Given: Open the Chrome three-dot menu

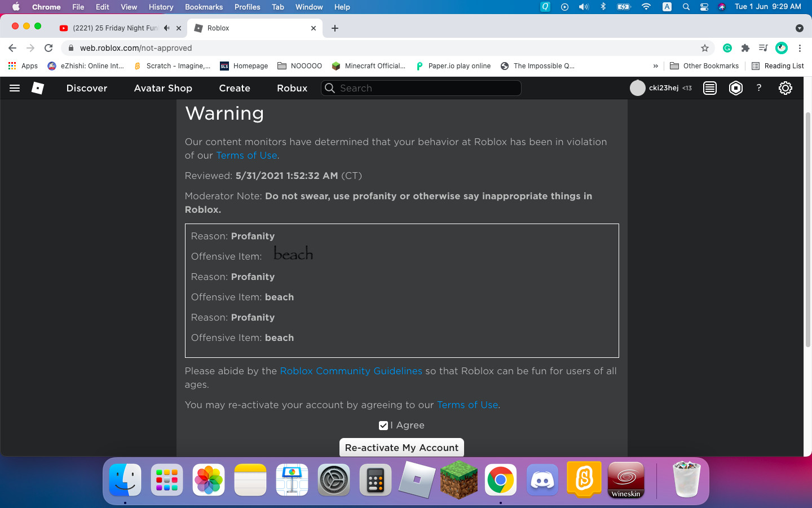Looking at the screenshot, I should tap(800, 48).
